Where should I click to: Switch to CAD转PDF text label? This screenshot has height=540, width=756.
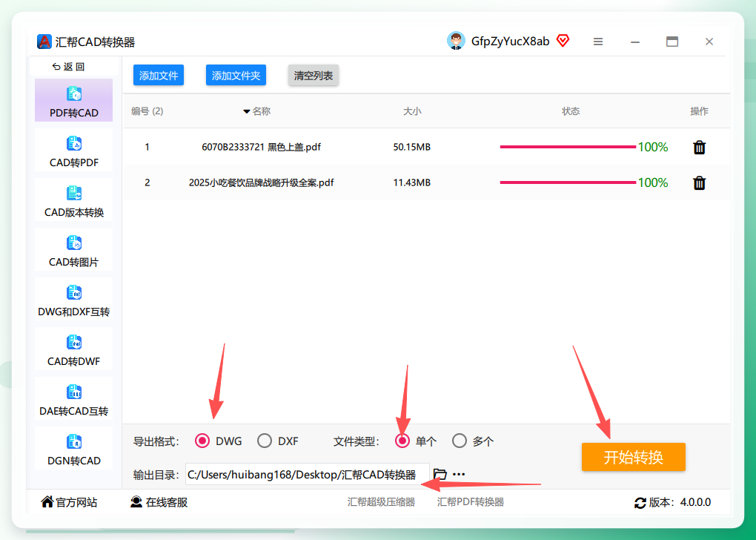(x=74, y=162)
